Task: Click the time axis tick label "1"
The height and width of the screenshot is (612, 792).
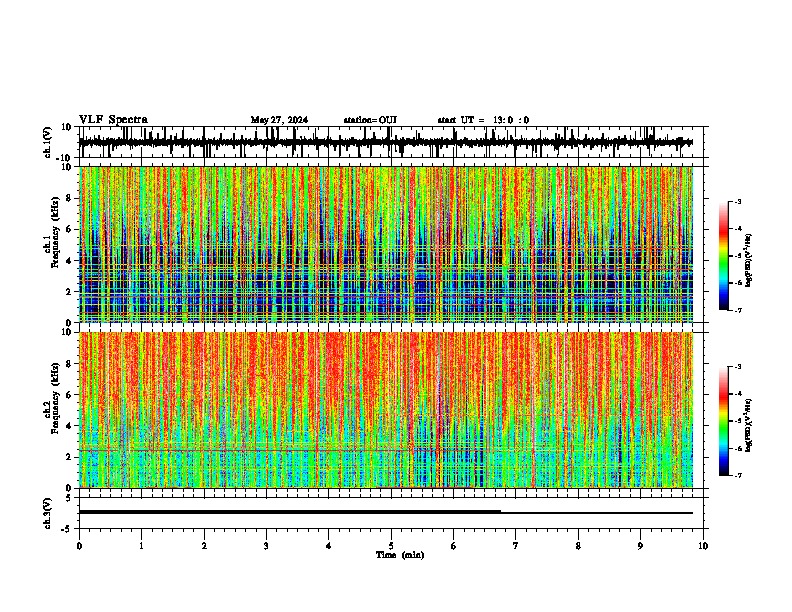Action: [141, 546]
